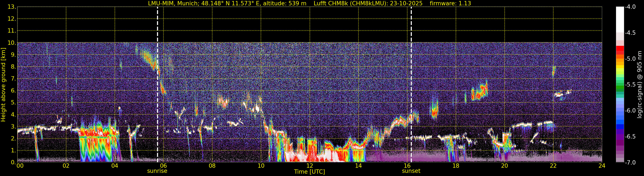This screenshot has height=176, width=644.
Task: Click the sunrise dashed vertical line
Action: tap(157, 85)
